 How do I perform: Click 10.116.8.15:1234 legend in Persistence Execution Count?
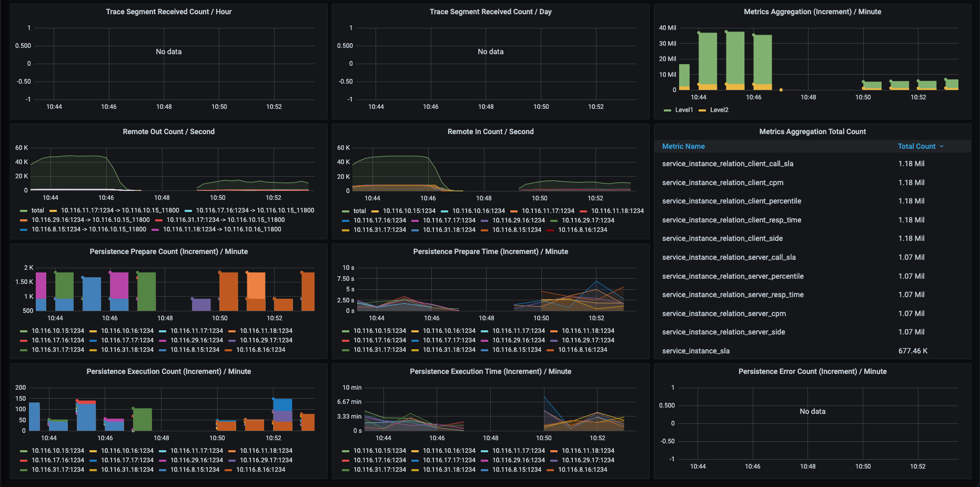[x=195, y=470]
